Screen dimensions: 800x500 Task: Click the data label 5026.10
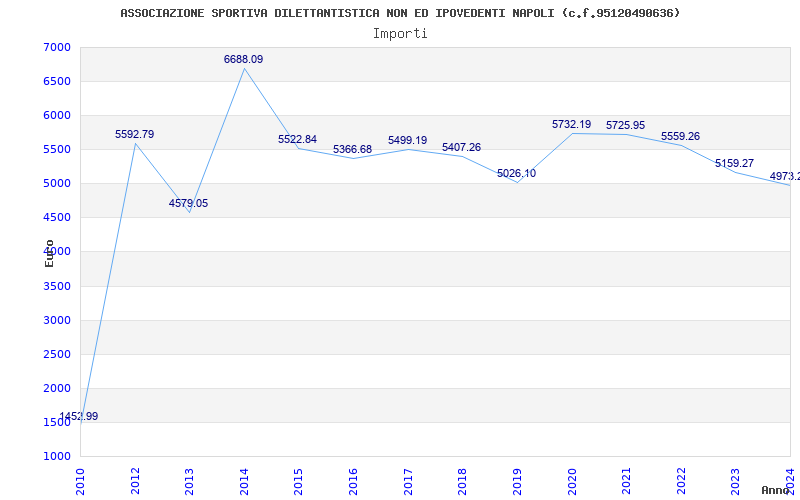coord(516,174)
